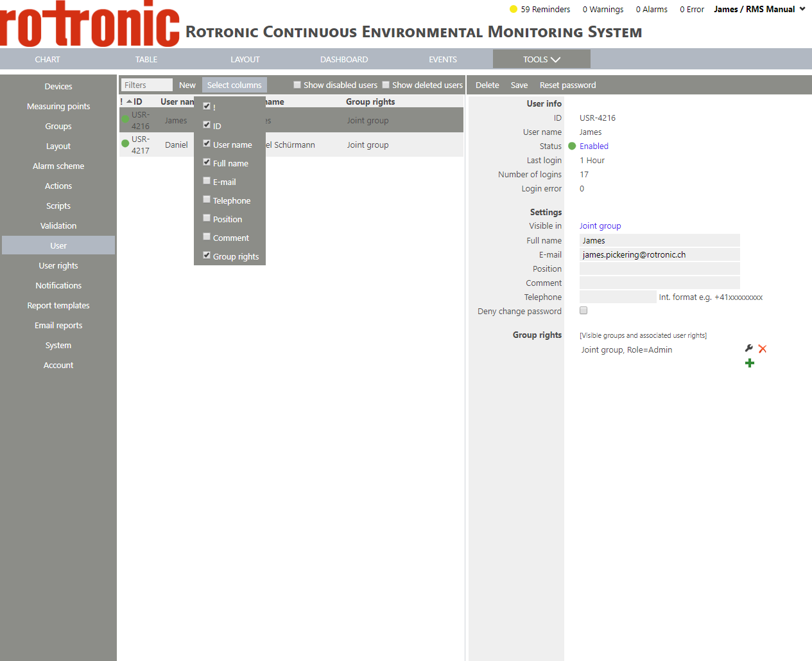Open the James / RMS Manual account dropdown
Image resolution: width=812 pixels, height=661 pixels.
[759, 9]
